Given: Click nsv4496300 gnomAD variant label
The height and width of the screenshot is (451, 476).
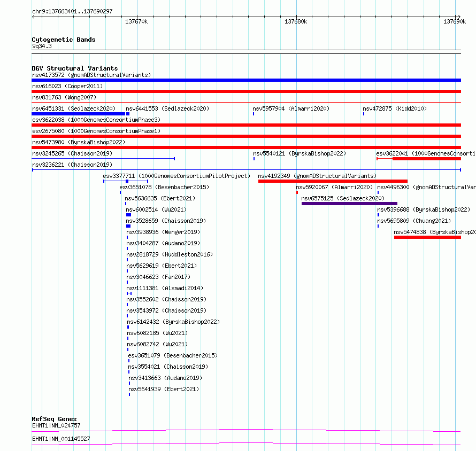Looking at the screenshot, I should (x=426, y=187).
